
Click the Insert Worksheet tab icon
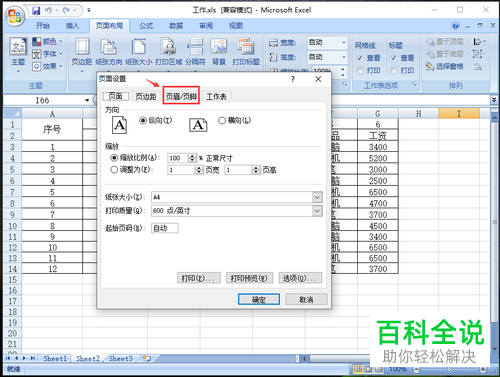coord(147,358)
